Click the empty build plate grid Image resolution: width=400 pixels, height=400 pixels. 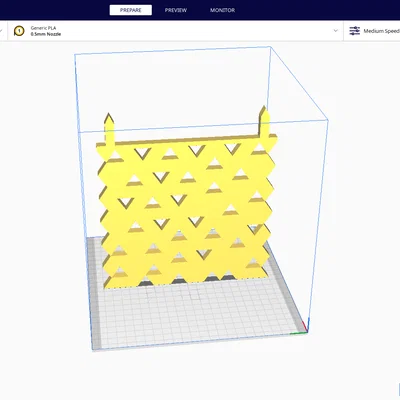pyautogui.click(x=197, y=313)
